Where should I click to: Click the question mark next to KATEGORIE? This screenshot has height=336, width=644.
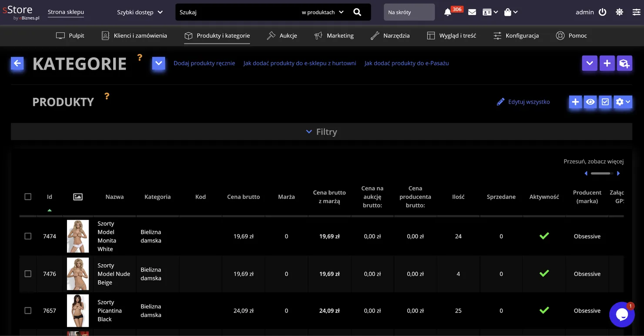coord(140,57)
